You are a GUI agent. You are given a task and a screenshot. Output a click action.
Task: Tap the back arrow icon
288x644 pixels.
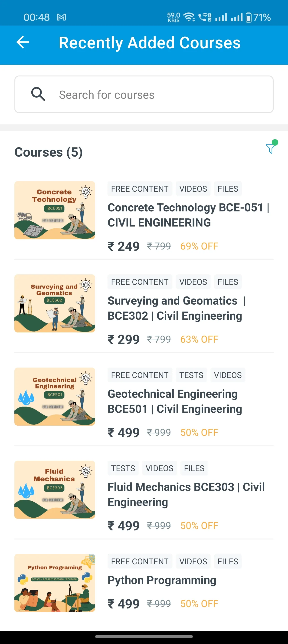23,42
